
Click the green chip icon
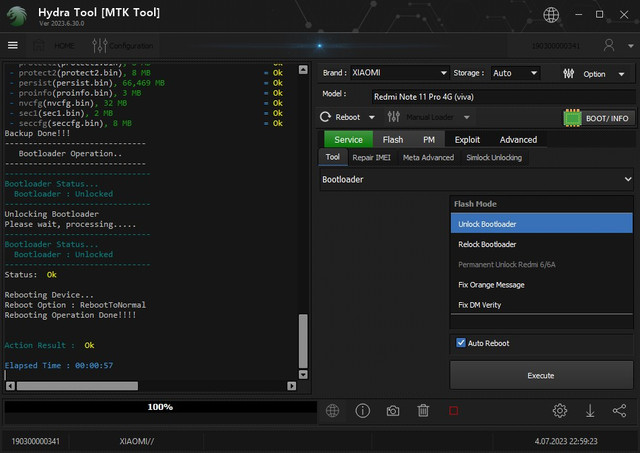[x=572, y=118]
